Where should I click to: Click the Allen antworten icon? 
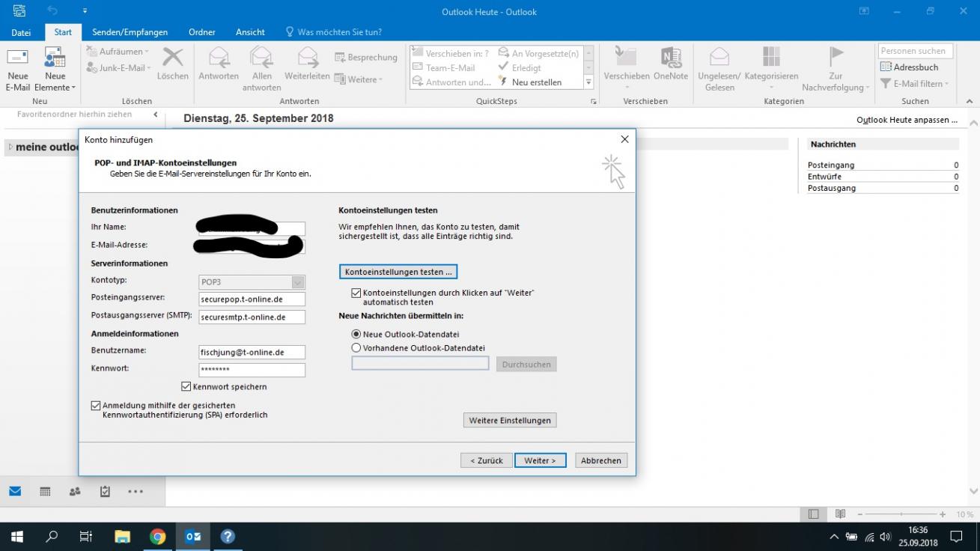click(261, 58)
